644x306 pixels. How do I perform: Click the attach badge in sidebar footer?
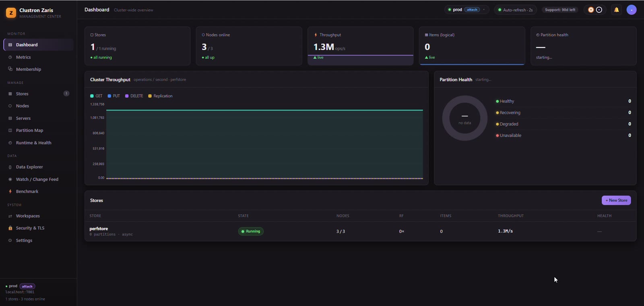pos(27,286)
